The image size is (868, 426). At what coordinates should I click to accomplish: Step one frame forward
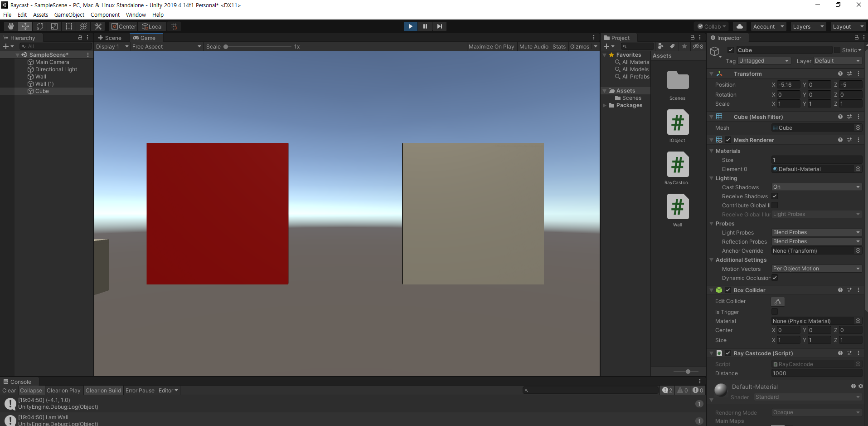pos(439,26)
